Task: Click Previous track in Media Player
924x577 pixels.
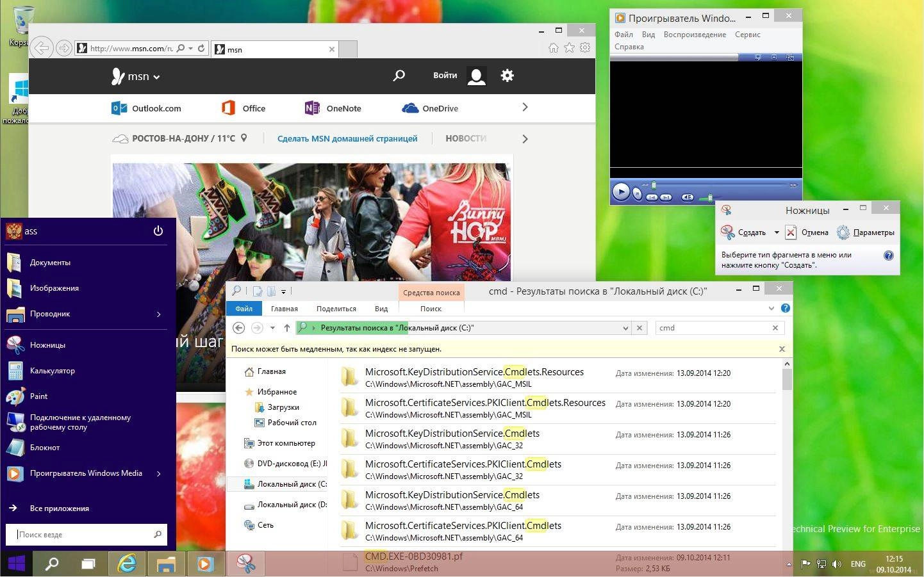Action: (652, 197)
